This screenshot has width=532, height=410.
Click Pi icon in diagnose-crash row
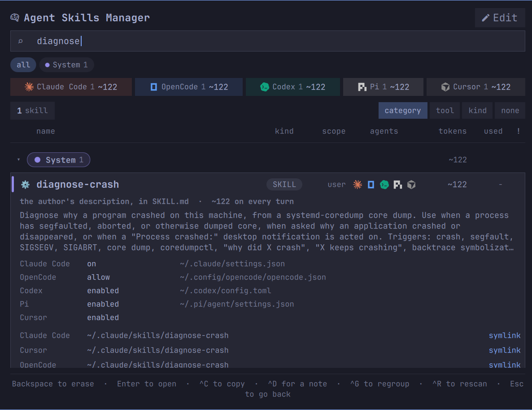tap(397, 185)
